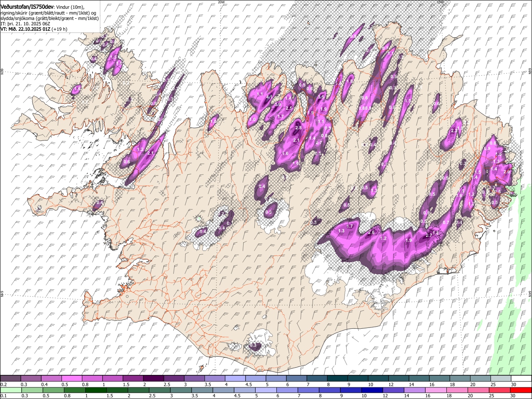Click the precipitation value '3.5' on map
Image resolution: width=532 pixels, height=399 pixels.
(321, 97)
